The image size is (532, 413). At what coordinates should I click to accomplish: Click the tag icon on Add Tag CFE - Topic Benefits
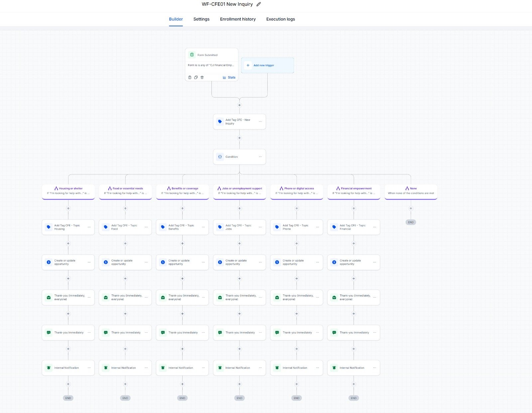click(163, 227)
